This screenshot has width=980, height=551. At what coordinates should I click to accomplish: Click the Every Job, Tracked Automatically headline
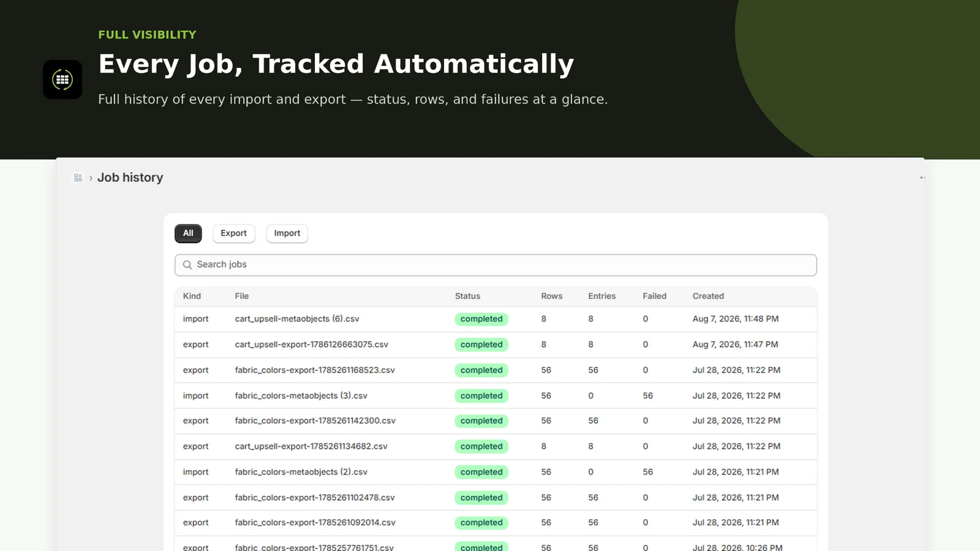tap(336, 64)
